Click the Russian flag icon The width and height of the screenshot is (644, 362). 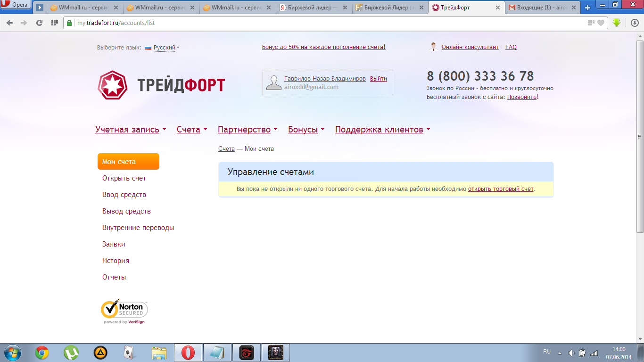click(x=148, y=48)
